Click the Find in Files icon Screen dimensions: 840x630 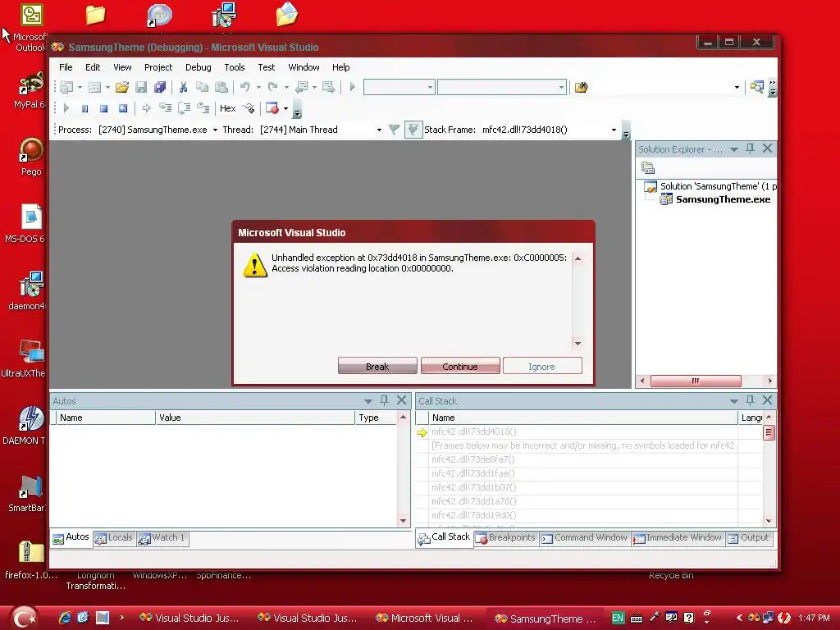click(581, 87)
